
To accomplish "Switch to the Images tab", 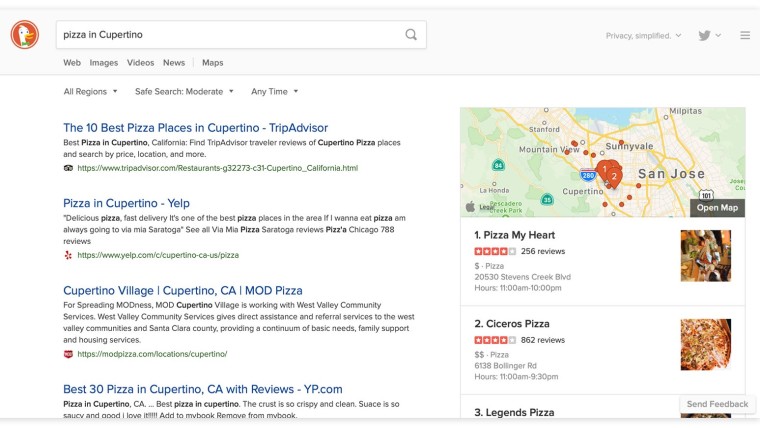I will pos(104,63).
